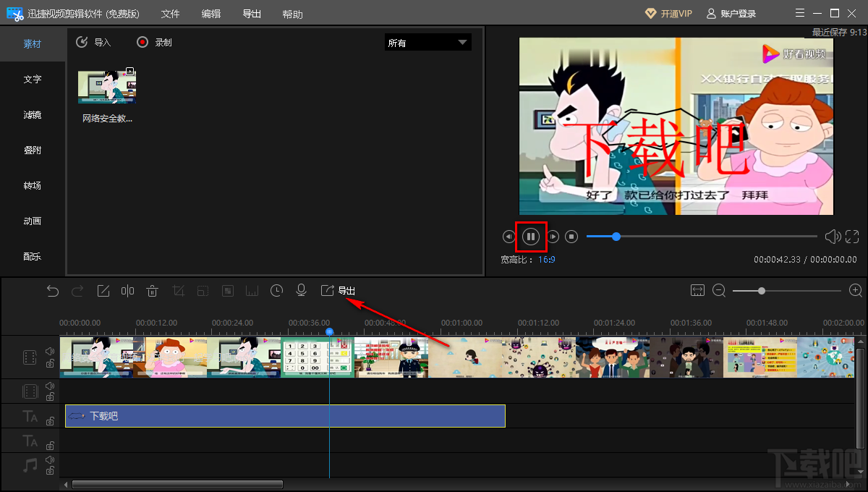Fit the timeline to window width
Screen dimensions: 868x492
[697, 290]
